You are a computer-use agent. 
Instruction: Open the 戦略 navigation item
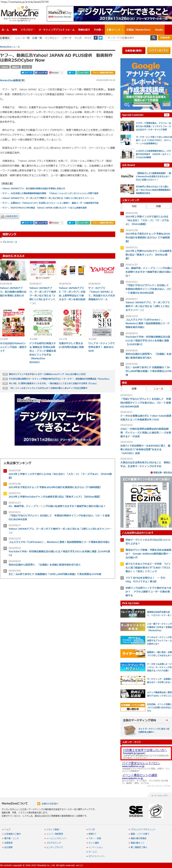point(15,30)
